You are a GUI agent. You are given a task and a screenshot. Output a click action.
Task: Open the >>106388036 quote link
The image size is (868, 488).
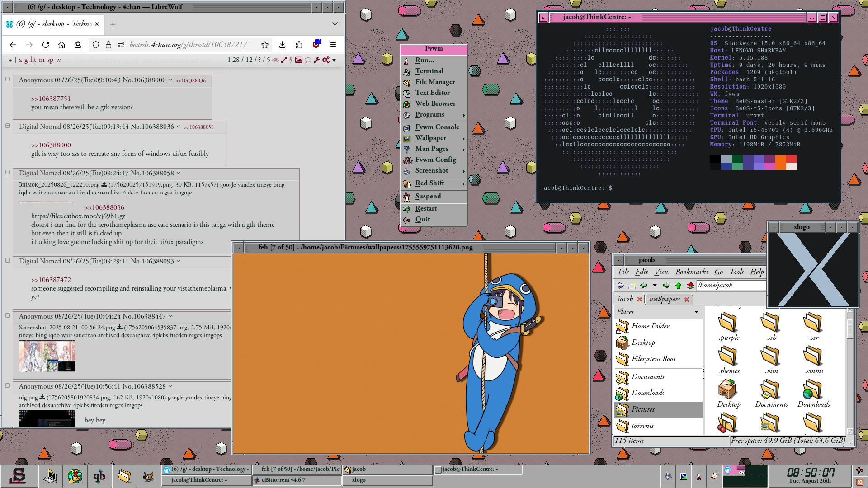104,207
